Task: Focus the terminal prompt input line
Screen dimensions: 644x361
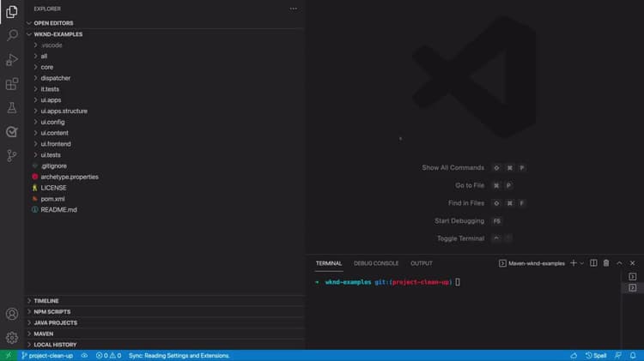Action: pos(458,282)
